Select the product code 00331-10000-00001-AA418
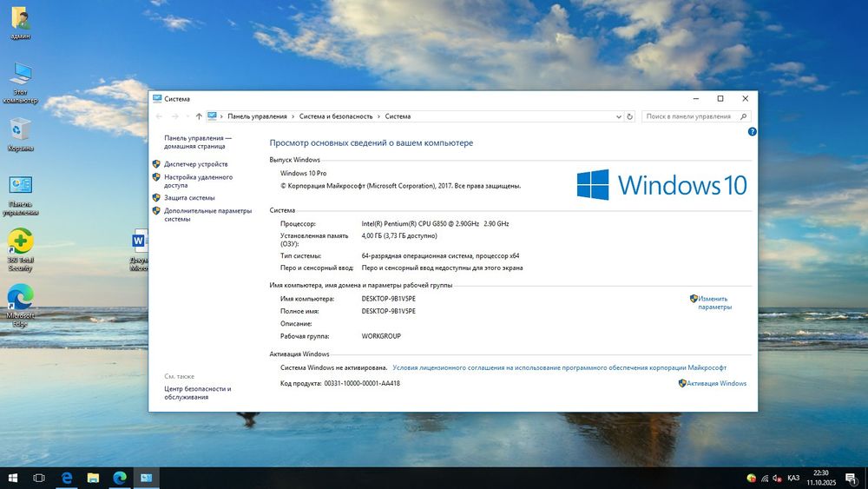This screenshot has width=868, height=489. pos(362,383)
